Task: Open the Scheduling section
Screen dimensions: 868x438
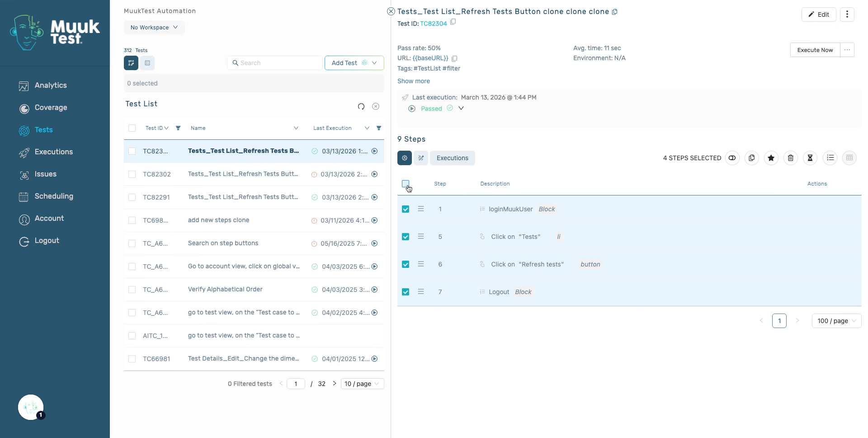Action: [x=46, y=196]
